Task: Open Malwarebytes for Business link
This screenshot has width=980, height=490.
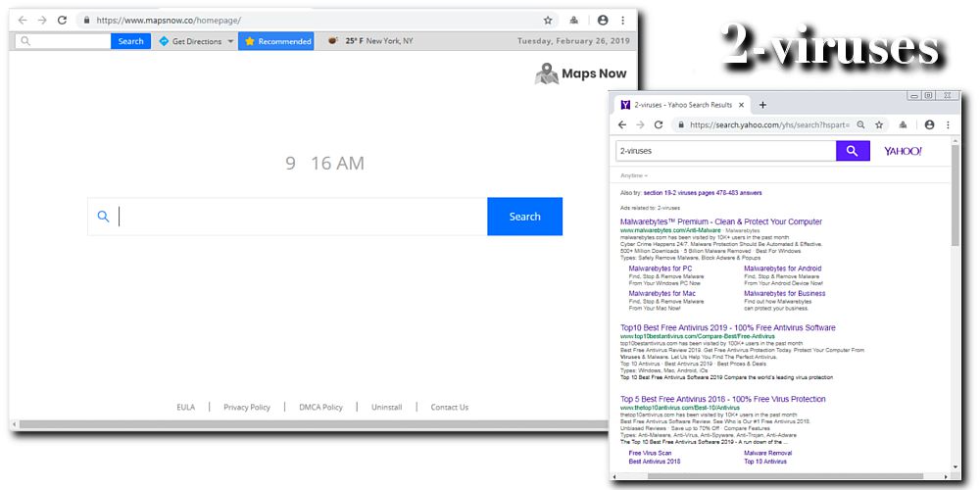Action: tap(785, 294)
